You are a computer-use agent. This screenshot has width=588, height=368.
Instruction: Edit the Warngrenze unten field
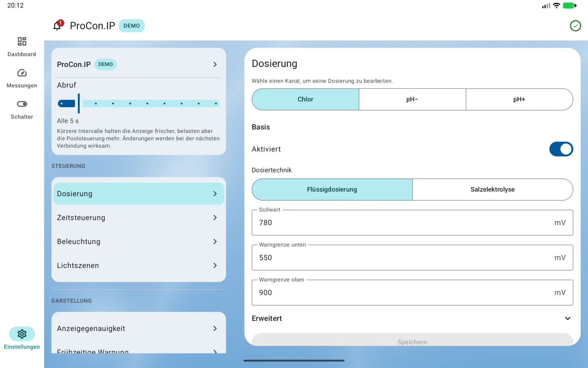click(x=412, y=258)
